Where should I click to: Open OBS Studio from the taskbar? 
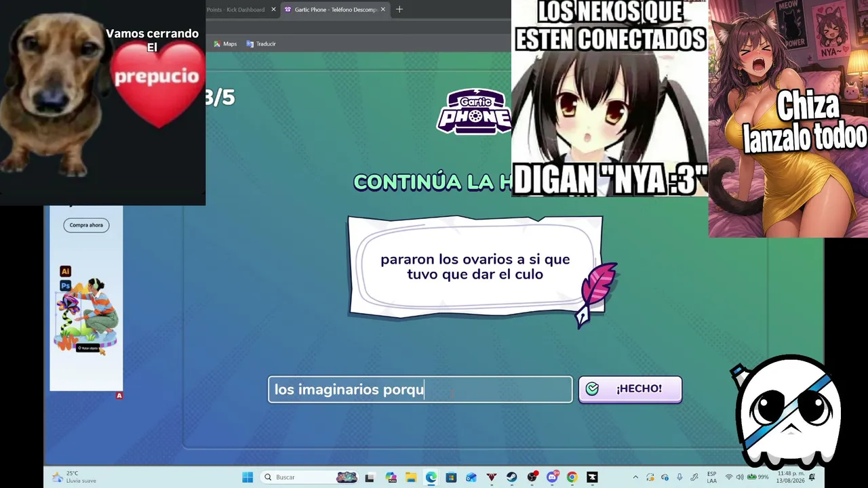532,477
